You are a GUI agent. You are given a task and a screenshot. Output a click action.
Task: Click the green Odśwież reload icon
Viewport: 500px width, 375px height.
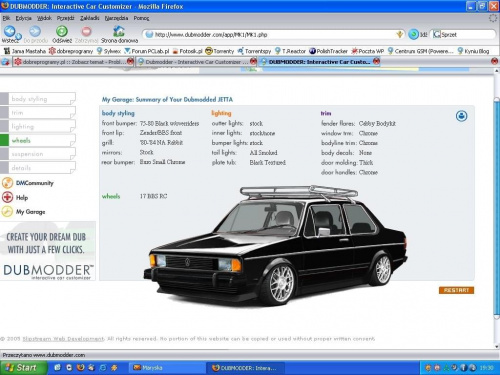[62, 31]
